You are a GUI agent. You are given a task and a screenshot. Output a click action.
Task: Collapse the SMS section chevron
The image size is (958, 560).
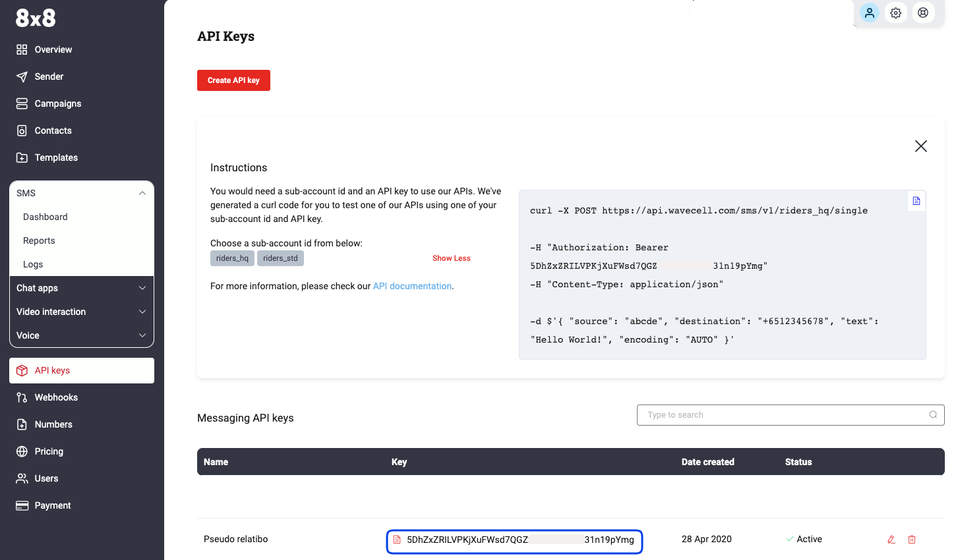coord(142,192)
